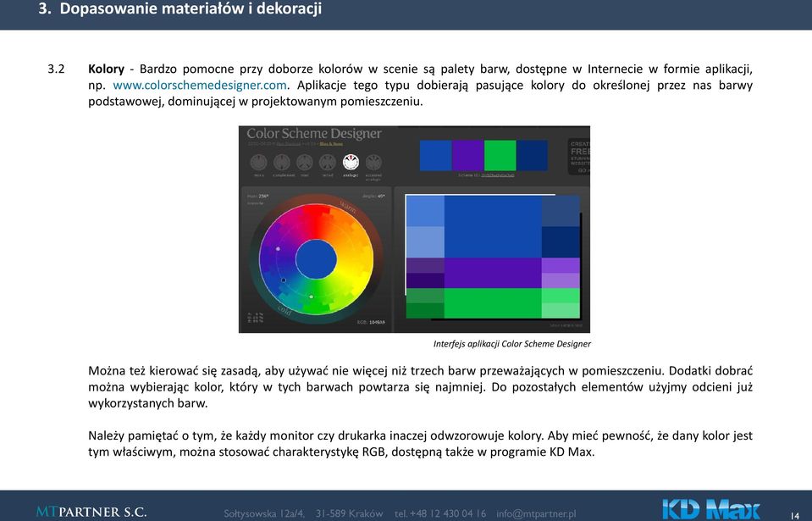Click the purple swatch in top palette
Screen dimensions: 812x521
(467, 155)
